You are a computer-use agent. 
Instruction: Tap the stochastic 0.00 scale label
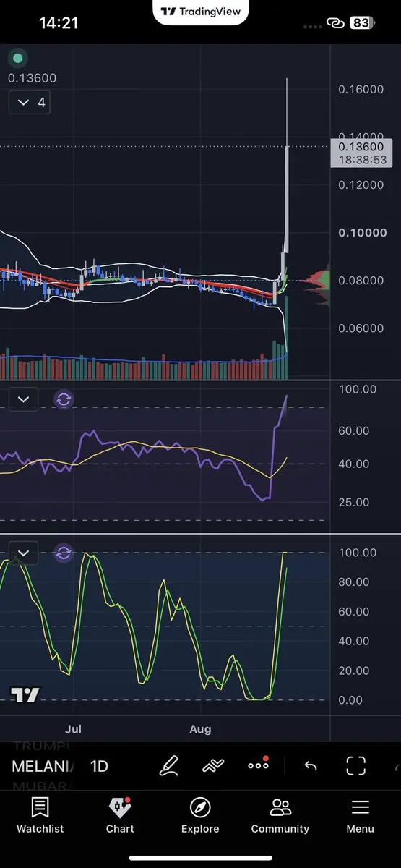351,700
